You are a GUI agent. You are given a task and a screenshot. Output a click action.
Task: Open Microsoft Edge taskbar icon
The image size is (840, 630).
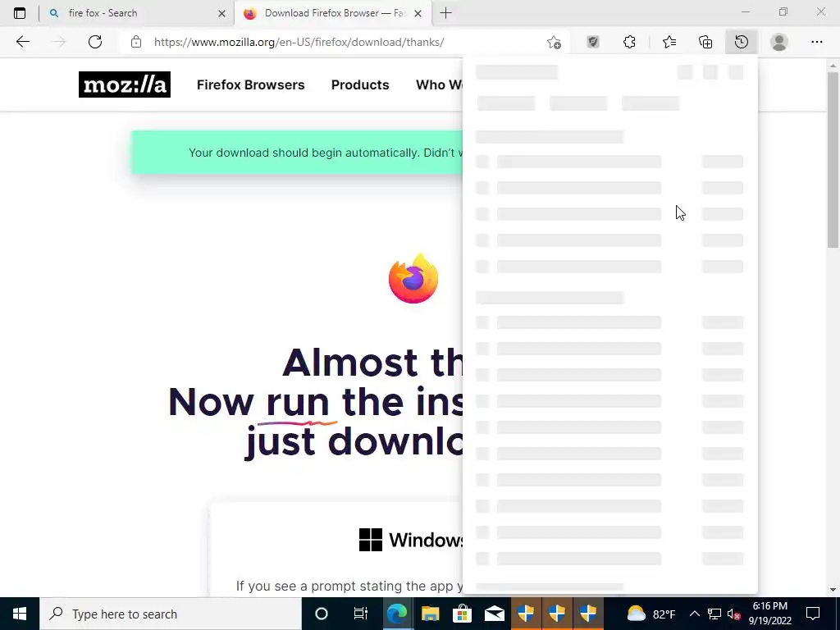(398, 614)
